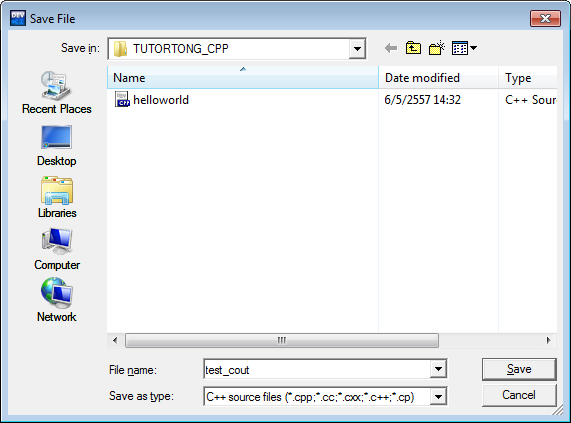Browse Network location
The width and height of the screenshot is (571, 423).
click(x=56, y=301)
